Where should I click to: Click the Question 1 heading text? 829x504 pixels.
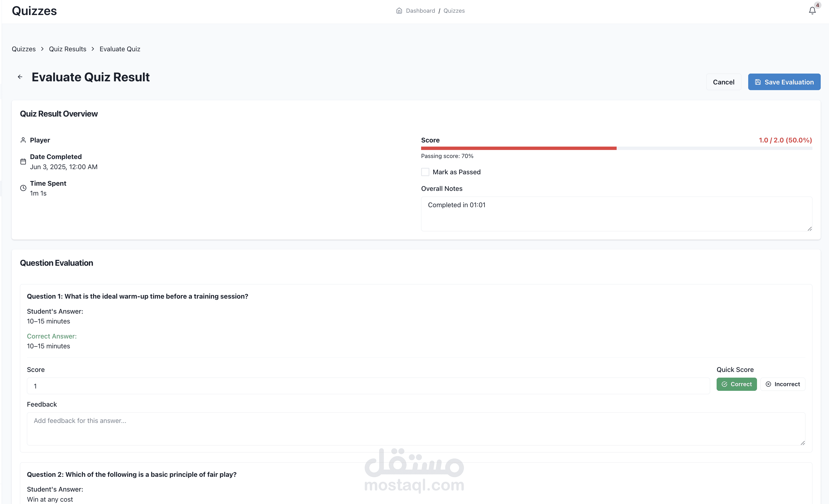(138, 296)
